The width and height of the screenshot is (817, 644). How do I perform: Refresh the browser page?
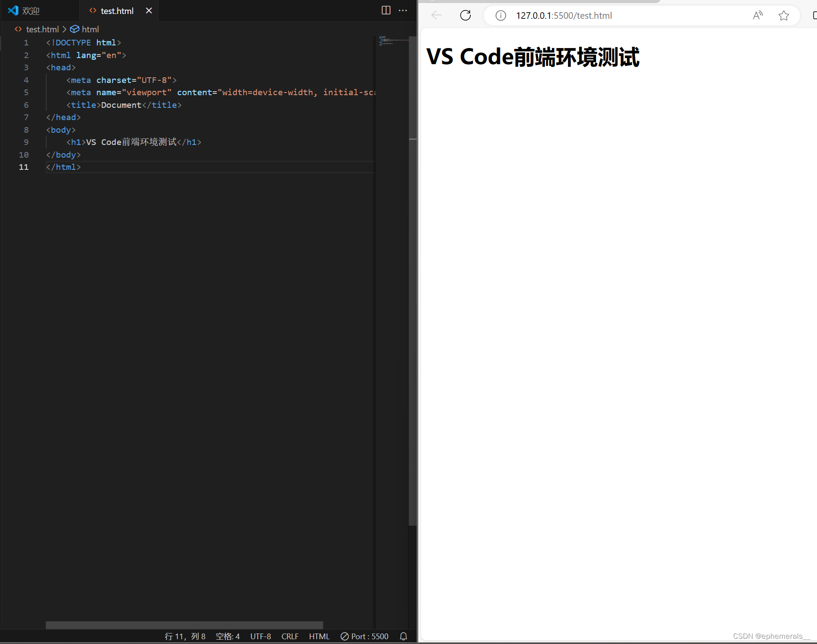[x=465, y=16]
